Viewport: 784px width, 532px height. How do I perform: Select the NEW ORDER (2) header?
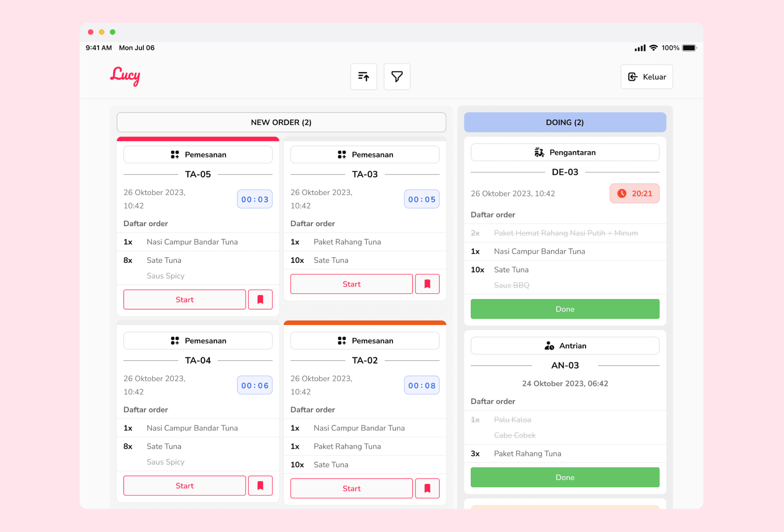[x=281, y=122]
